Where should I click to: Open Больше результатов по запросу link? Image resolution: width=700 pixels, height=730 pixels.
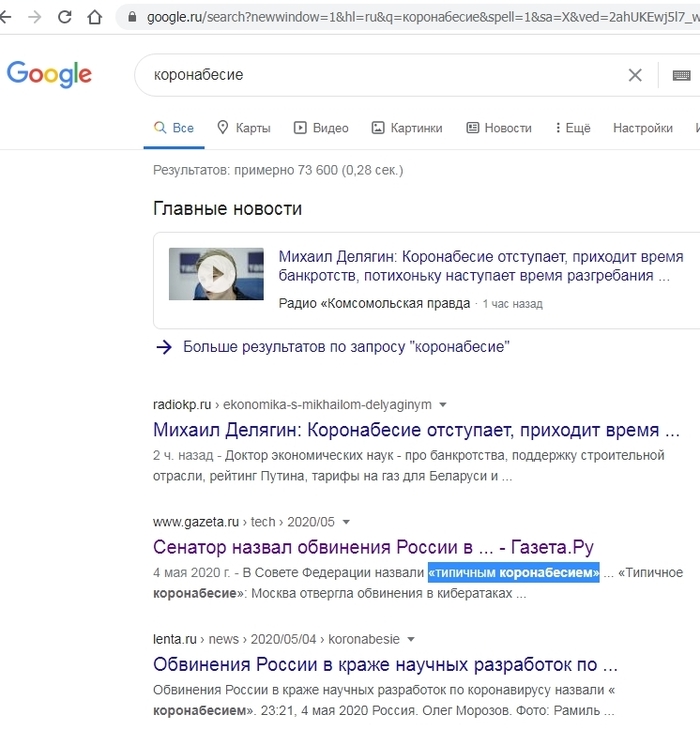click(346, 347)
